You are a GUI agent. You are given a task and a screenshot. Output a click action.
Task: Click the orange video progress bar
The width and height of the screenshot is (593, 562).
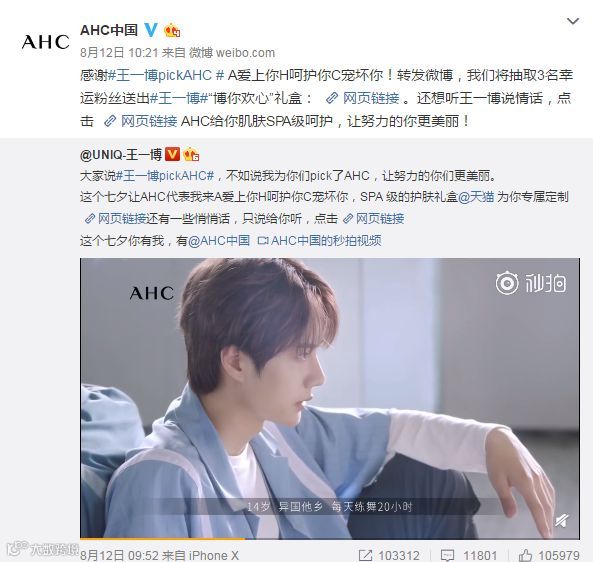(163, 538)
